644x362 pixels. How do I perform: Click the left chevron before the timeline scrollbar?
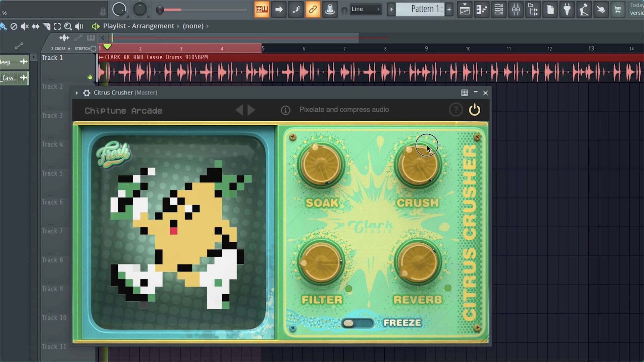point(103,38)
